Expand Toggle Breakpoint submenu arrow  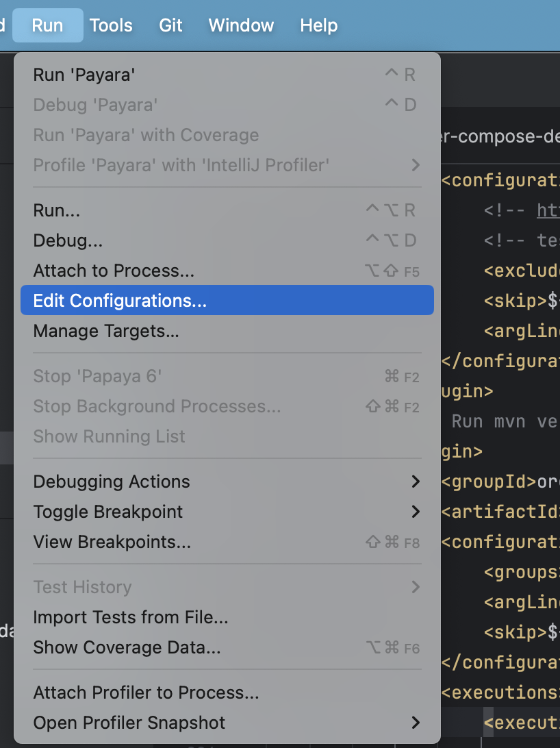click(415, 512)
